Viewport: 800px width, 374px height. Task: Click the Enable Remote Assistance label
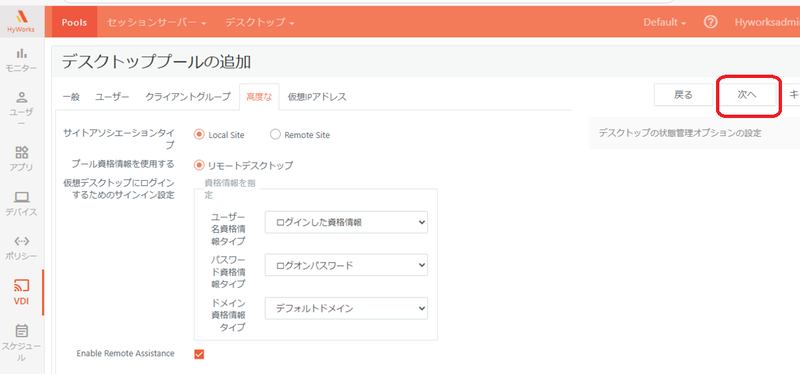point(126,353)
